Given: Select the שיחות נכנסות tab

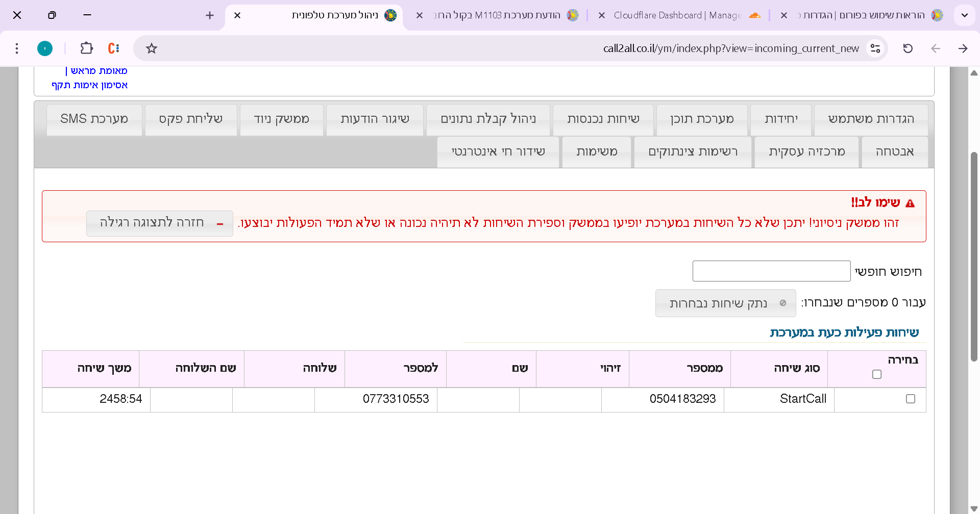Looking at the screenshot, I should (603, 119).
